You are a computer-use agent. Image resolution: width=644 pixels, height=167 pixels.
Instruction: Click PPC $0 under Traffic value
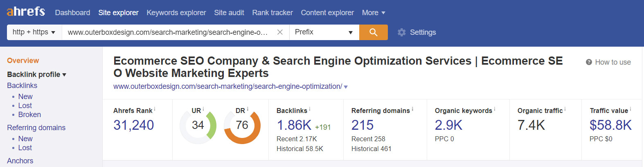[601, 139]
